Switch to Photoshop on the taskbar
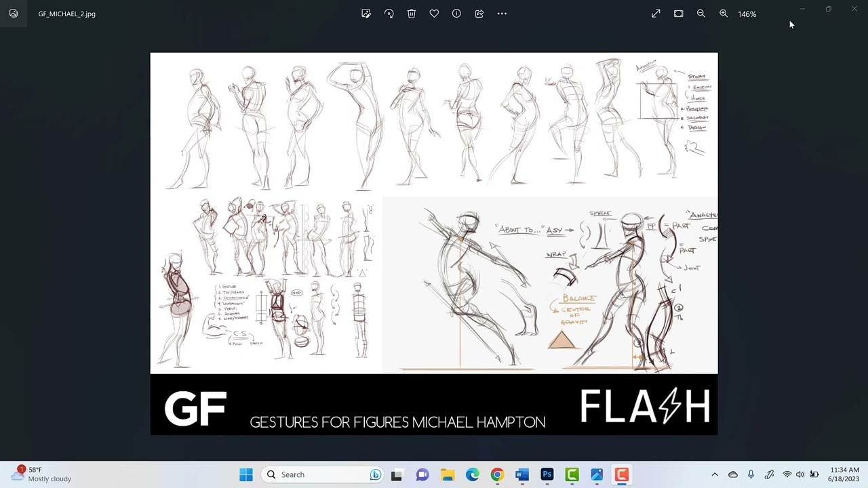868x488 pixels. [x=547, y=474]
